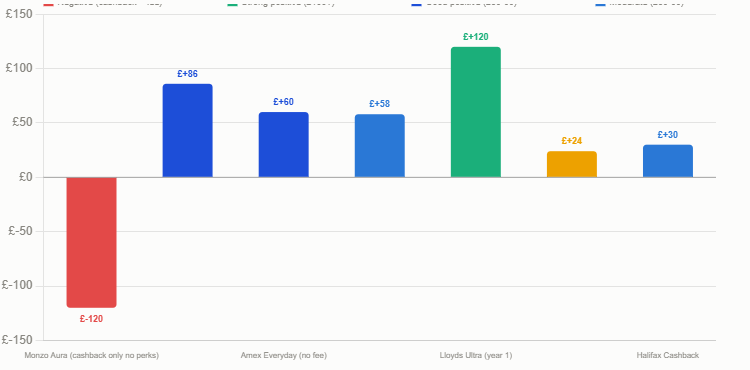Click the '£+86' data label

click(188, 74)
